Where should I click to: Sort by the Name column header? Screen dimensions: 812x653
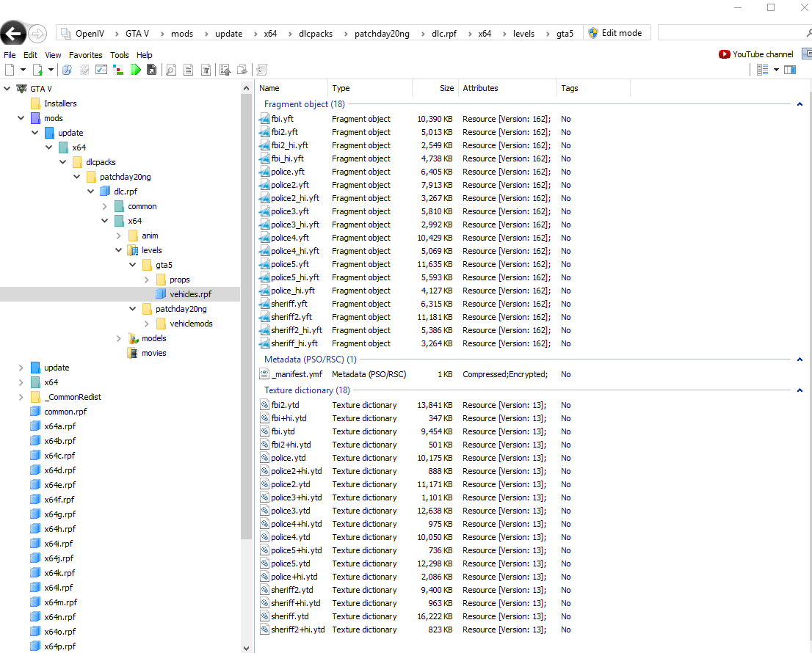[291, 89]
